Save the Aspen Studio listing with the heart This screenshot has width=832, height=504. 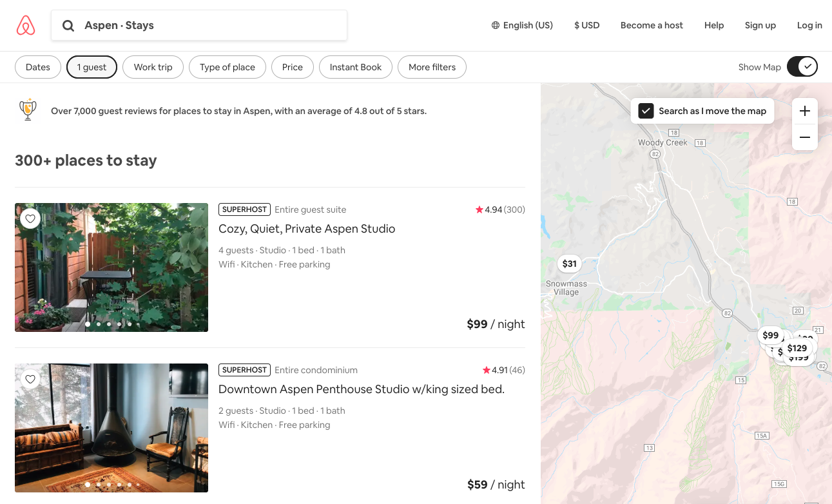[30, 218]
